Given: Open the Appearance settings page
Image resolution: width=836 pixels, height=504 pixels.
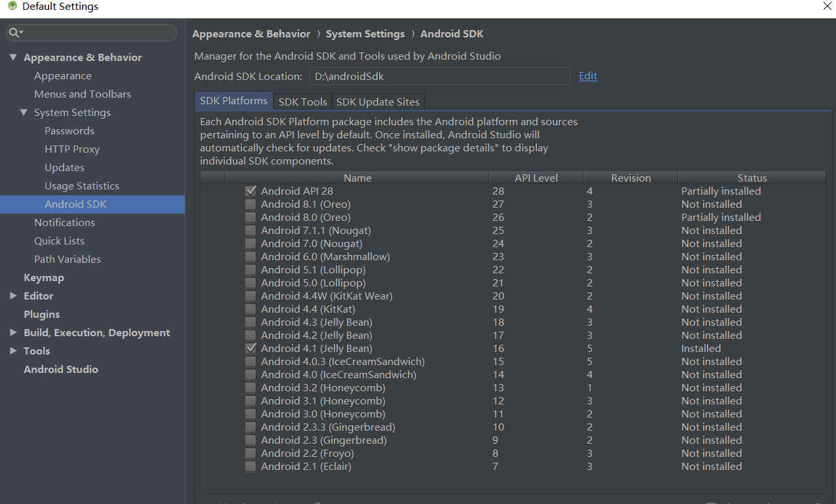Looking at the screenshot, I should click(63, 76).
